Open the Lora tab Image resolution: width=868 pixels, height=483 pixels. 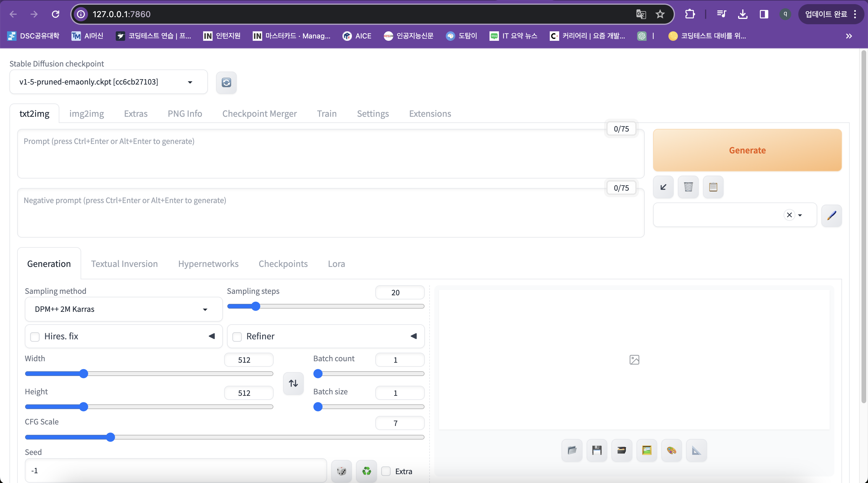(336, 264)
